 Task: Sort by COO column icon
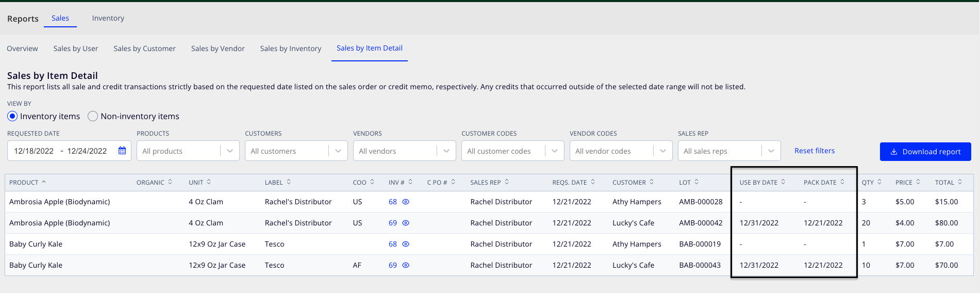click(372, 182)
